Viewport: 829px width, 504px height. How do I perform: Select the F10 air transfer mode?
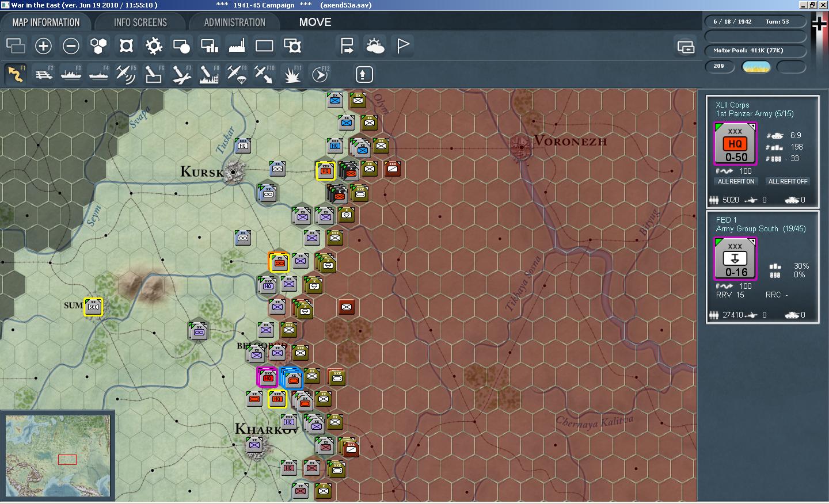[264, 74]
